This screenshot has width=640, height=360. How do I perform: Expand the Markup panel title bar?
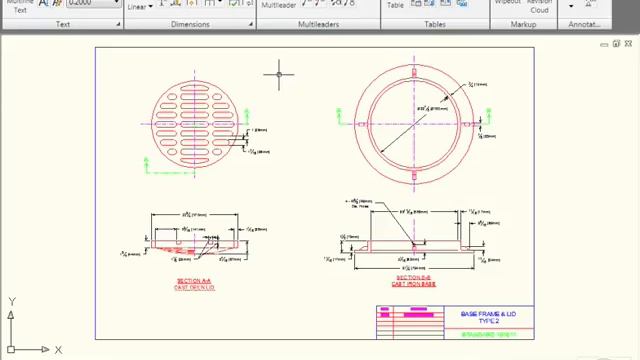523,24
